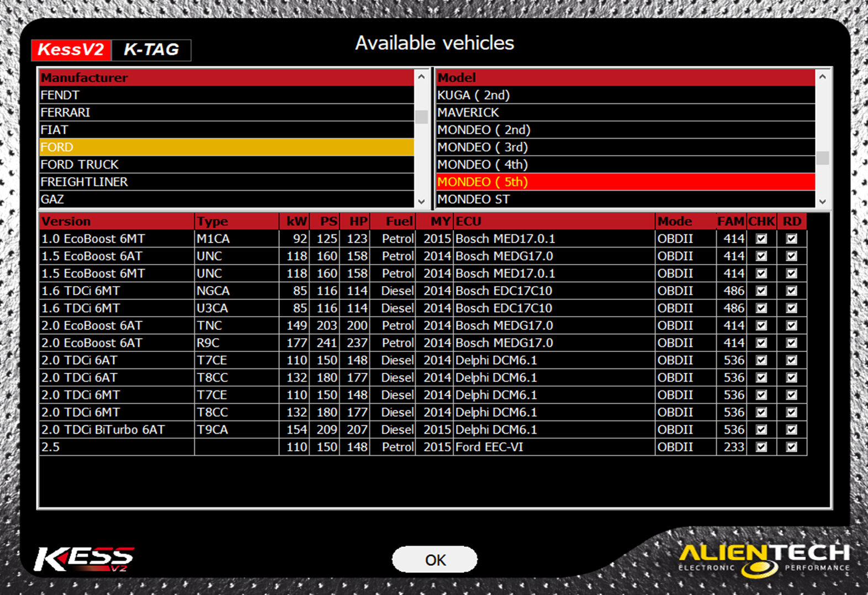Toggle CHK checkbox for Ford EEC-VI row
Viewport: 868px width, 595px height.
761,447
